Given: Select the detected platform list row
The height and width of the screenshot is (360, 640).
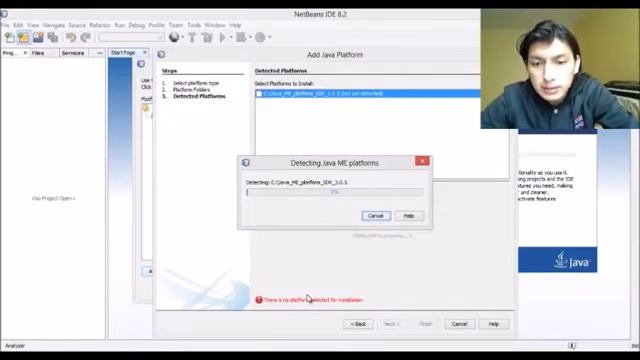Looking at the screenshot, I should [x=368, y=93].
